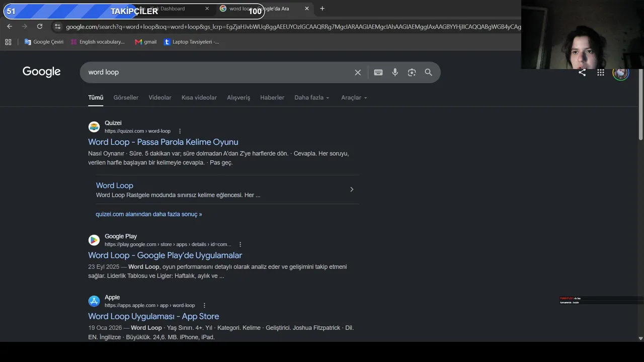Open the options menu for the Google Play result

(240, 244)
